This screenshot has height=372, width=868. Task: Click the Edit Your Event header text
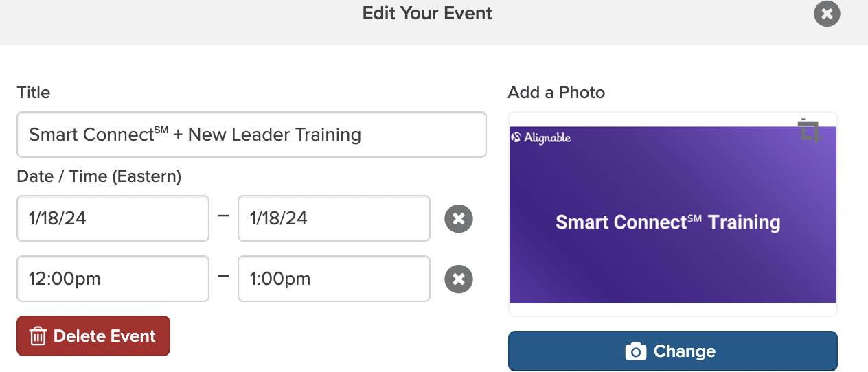tap(427, 13)
